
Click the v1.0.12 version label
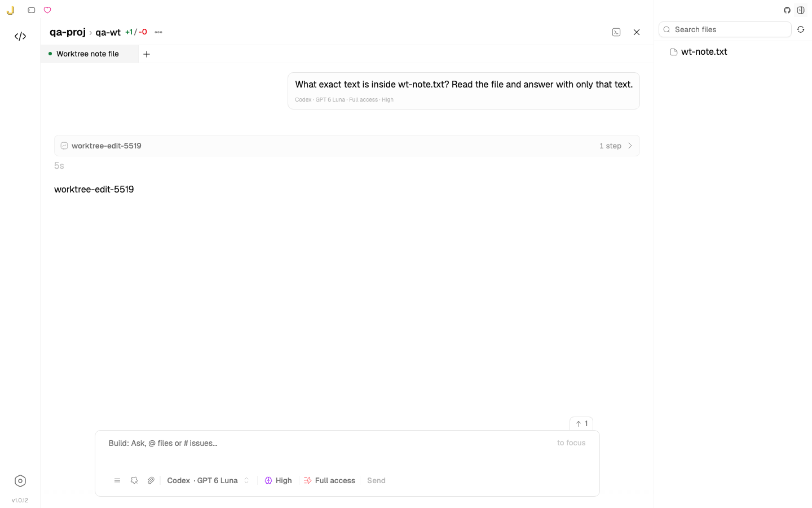tap(20, 501)
